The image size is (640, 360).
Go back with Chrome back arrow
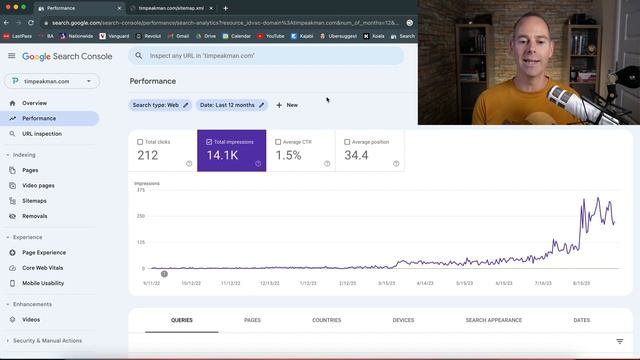6,23
